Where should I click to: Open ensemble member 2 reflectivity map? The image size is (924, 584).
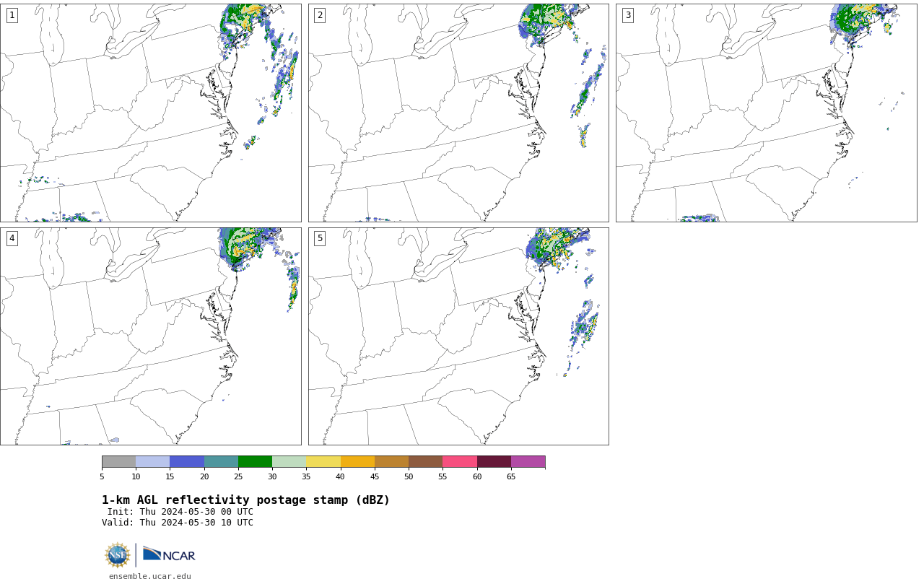click(458, 113)
